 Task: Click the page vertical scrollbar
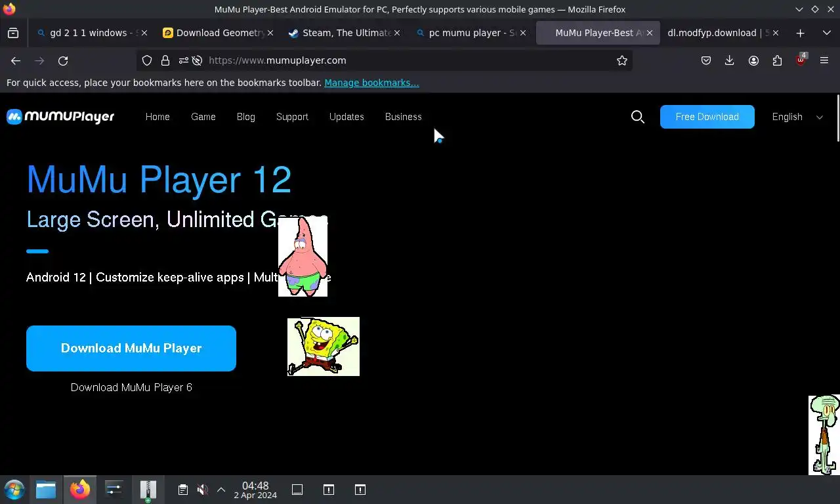click(837, 118)
